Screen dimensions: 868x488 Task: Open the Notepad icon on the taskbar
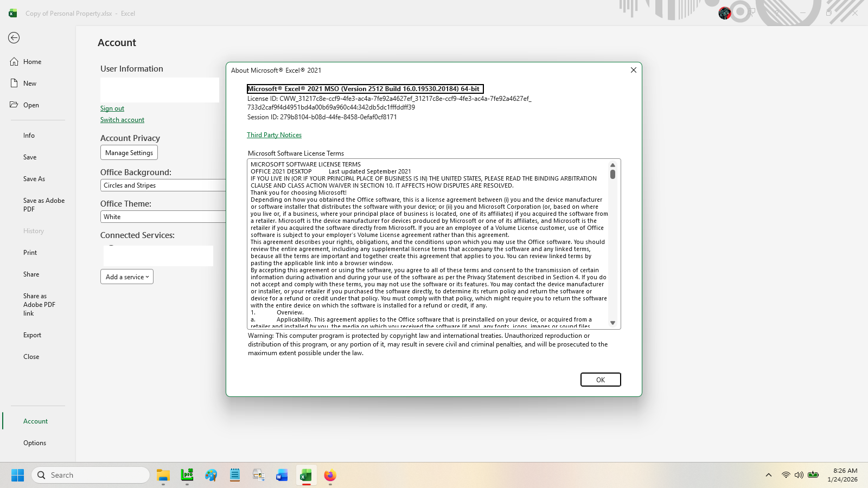(235, 476)
